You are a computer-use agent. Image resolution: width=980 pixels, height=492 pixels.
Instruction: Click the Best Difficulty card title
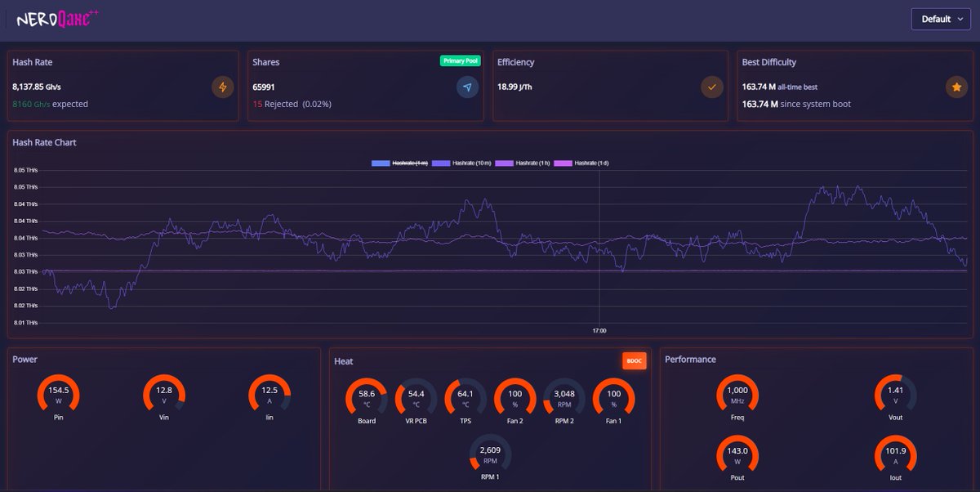[x=769, y=62]
